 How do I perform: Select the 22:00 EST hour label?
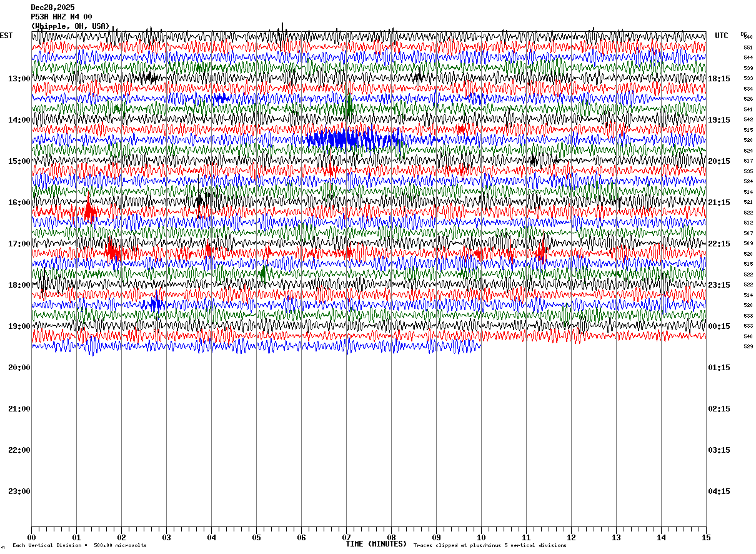coord(19,450)
